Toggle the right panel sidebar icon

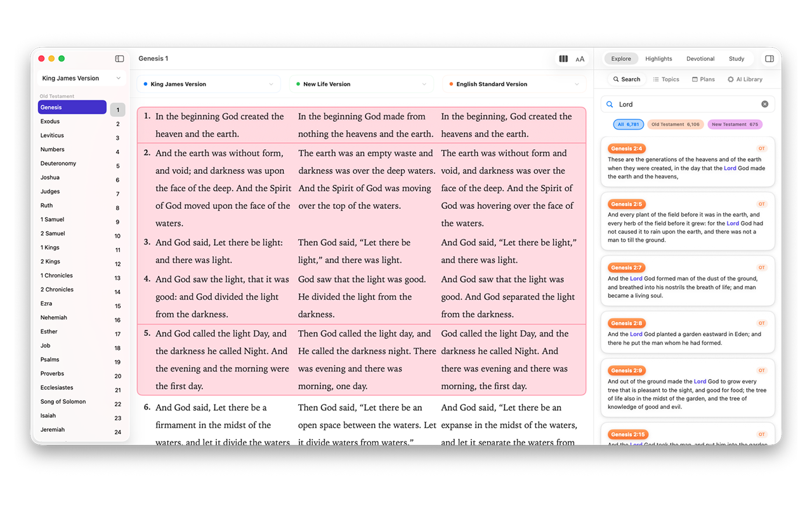(769, 58)
